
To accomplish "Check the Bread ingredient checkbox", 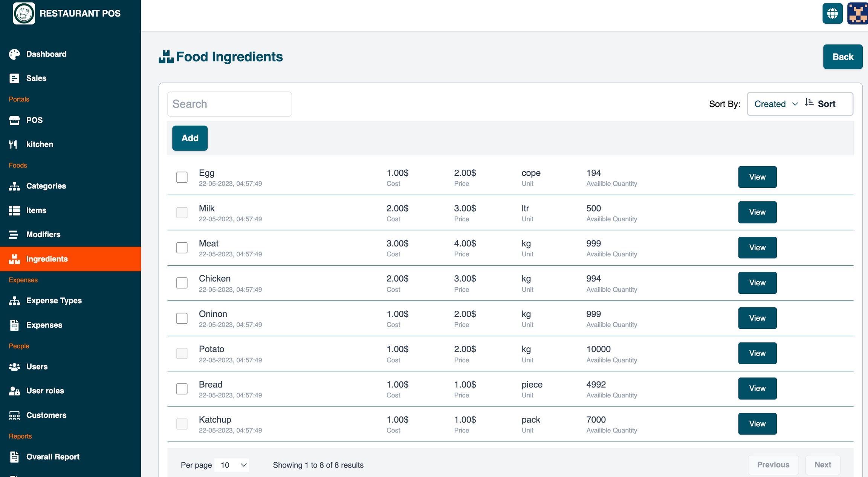I will (182, 389).
